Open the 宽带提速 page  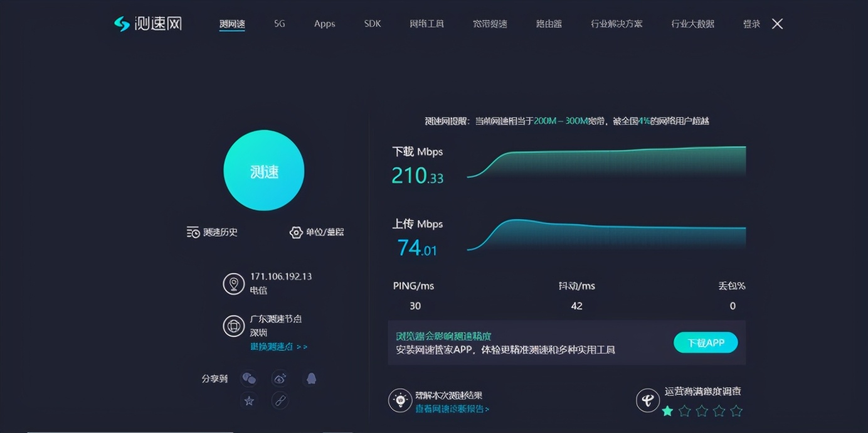(490, 24)
